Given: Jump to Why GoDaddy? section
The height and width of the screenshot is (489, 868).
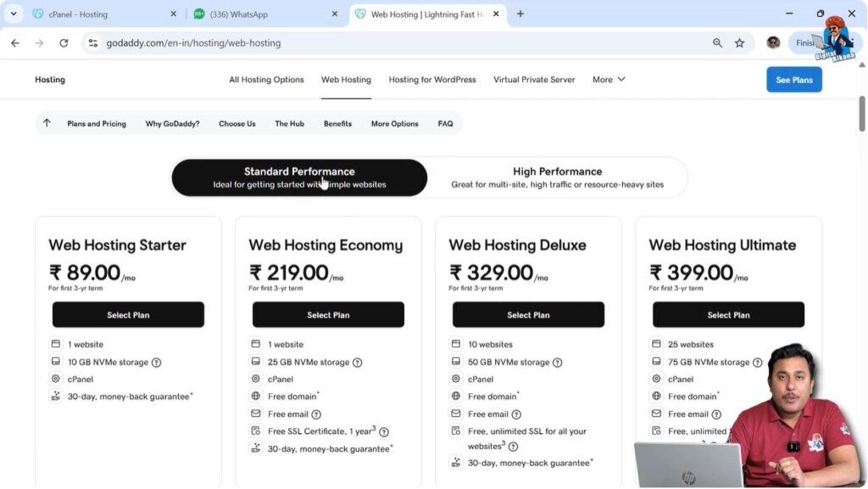Looking at the screenshot, I should [173, 124].
